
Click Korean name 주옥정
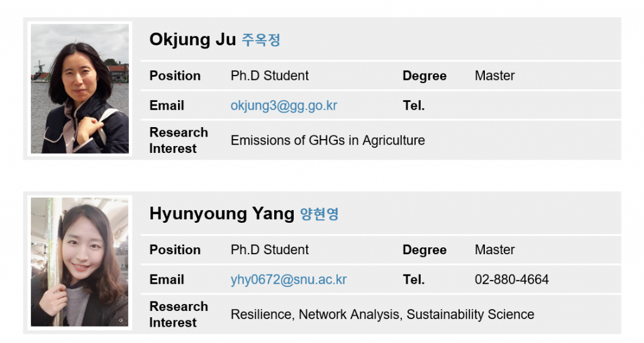click(261, 40)
